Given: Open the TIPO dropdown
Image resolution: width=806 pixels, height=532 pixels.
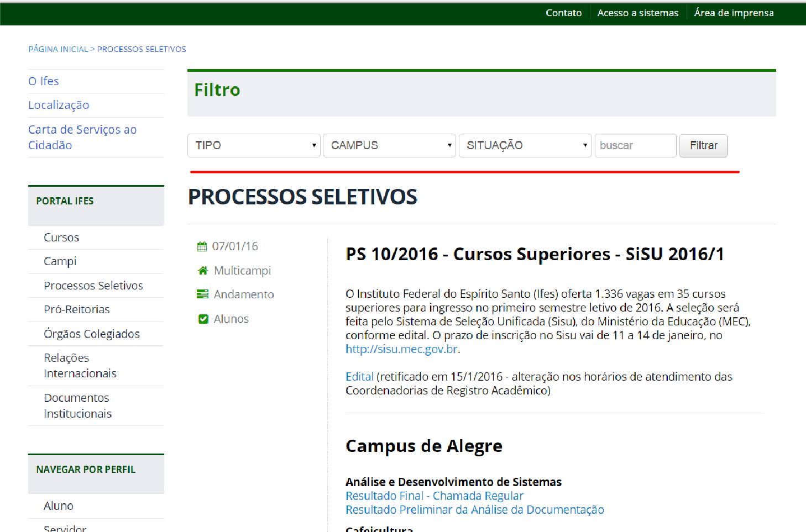Looking at the screenshot, I should tap(253, 145).
